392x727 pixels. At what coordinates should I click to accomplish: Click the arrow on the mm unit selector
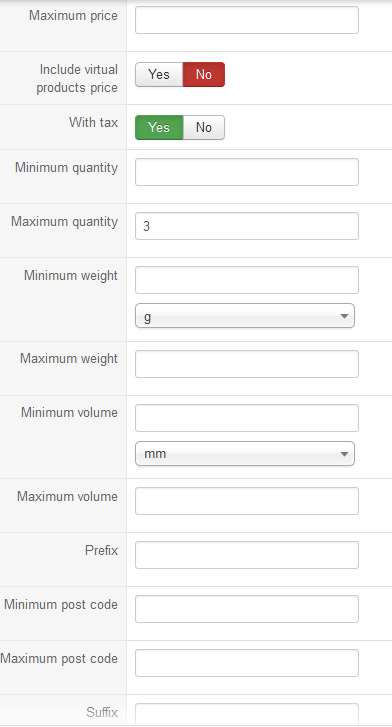[344, 454]
